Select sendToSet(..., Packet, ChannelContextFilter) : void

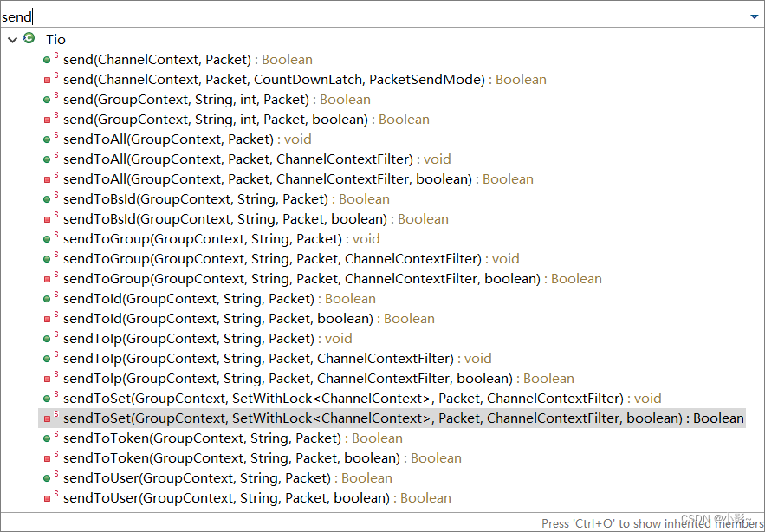point(362,399)
